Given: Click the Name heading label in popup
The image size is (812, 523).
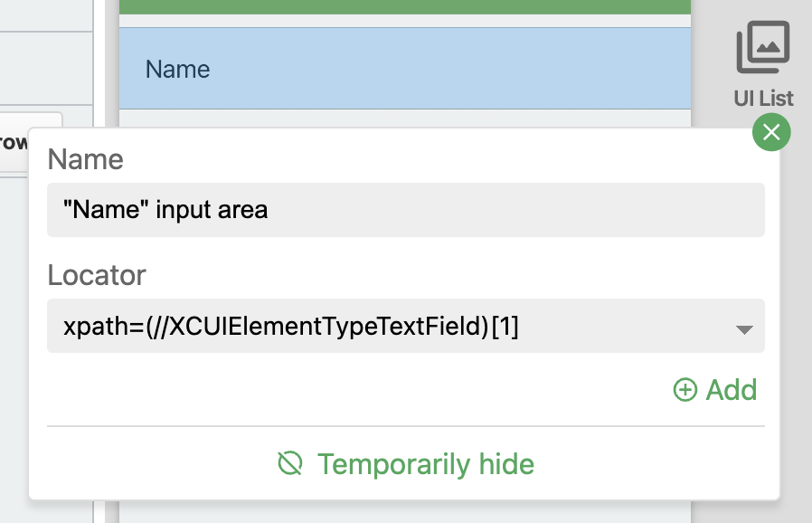Looking at the screenshot, I should pyautogui.click(x=85, y=159).
